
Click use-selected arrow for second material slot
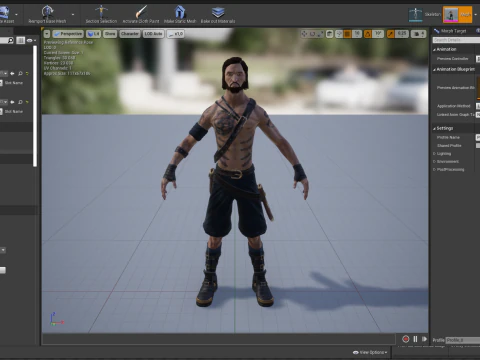[x=12, y=102]
